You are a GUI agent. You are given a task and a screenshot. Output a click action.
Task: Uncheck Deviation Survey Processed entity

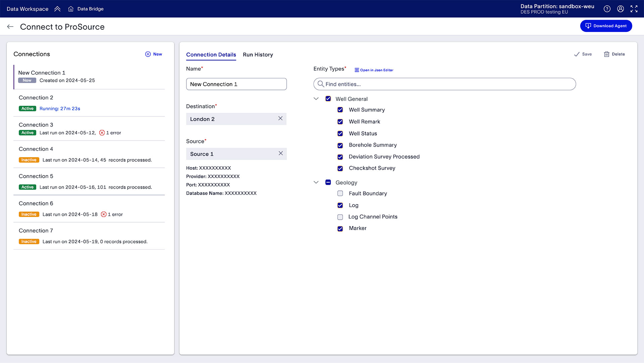(x=340, y=157)
